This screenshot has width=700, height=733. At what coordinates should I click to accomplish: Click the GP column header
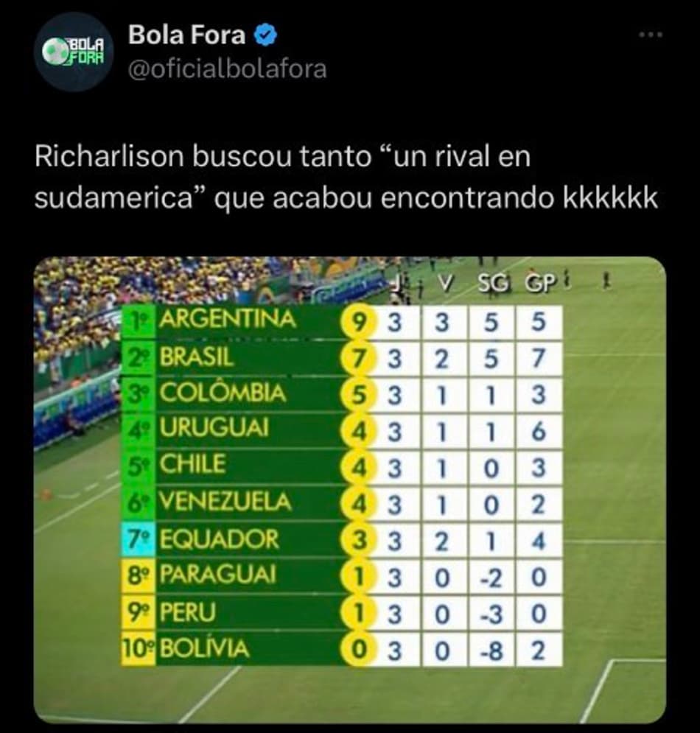[540, 284]
